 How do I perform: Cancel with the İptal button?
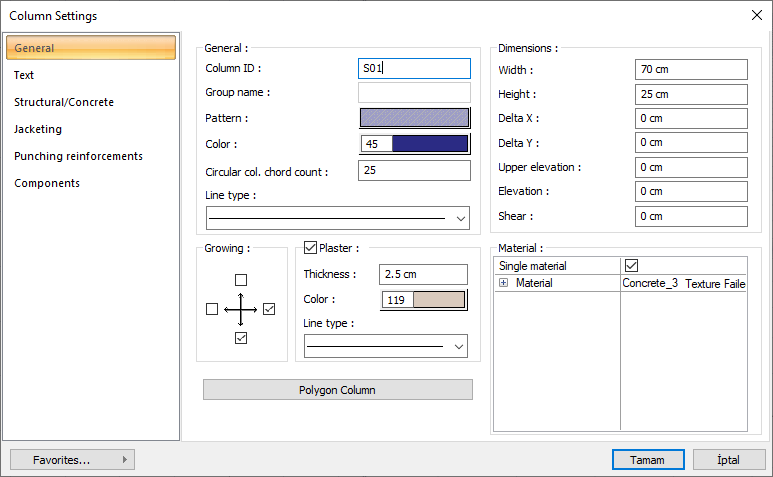tap(728, 460)
